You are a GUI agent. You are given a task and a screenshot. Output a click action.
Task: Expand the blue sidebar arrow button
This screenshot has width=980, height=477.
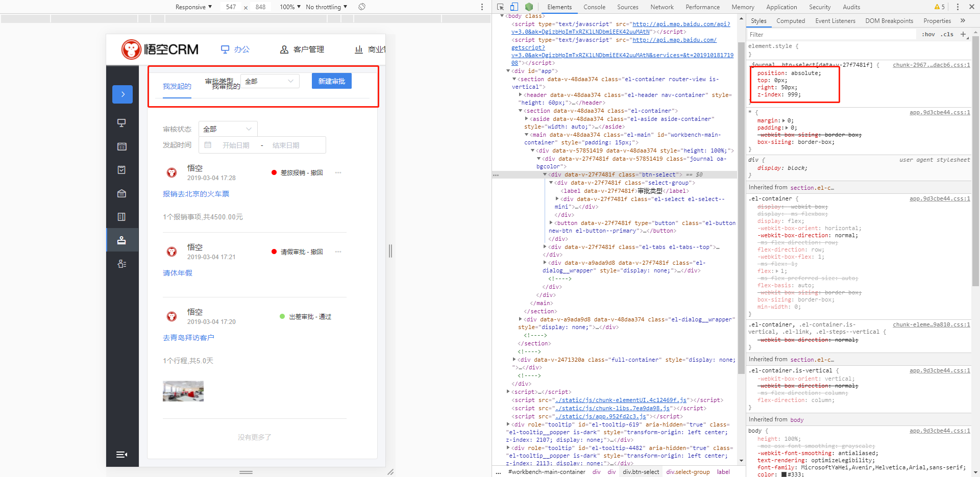pos(122,94)
